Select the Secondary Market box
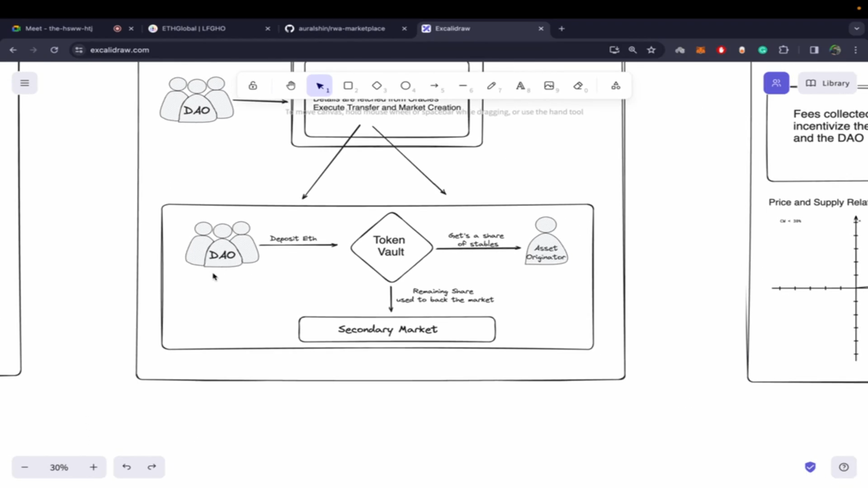Image resolution: width=868 pixels, height=488 pixels. [x=397, y=329]
